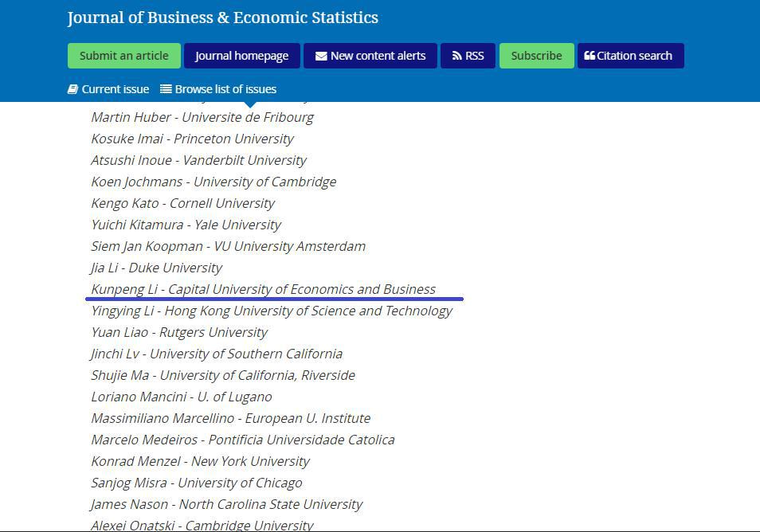Open Browse list of issues
760x532 pixels.
pos(225,89)
